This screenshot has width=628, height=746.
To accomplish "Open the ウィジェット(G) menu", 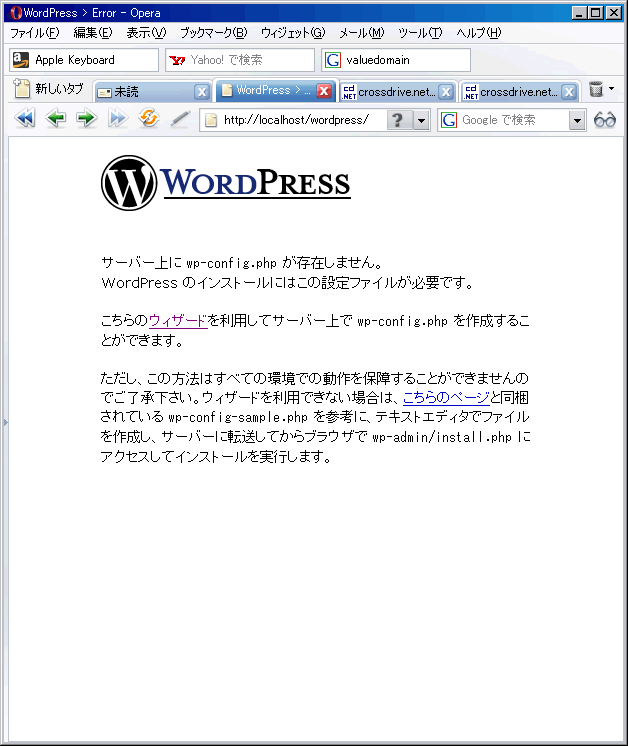I will [x=293, y=33].
